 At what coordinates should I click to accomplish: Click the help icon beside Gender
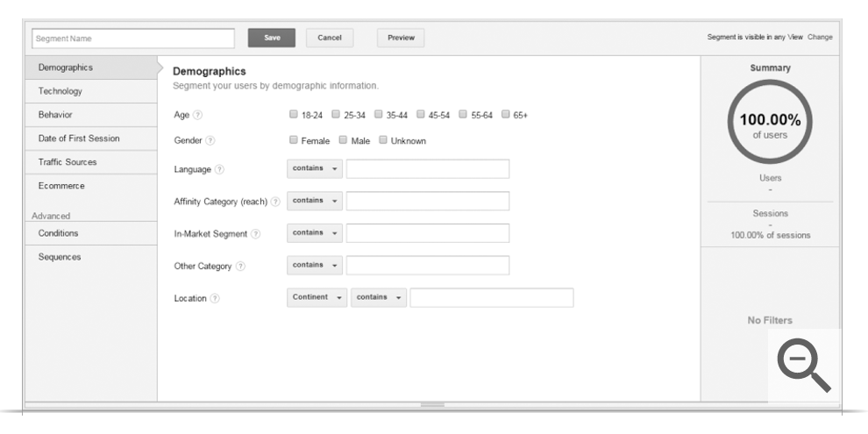[210, 140]
